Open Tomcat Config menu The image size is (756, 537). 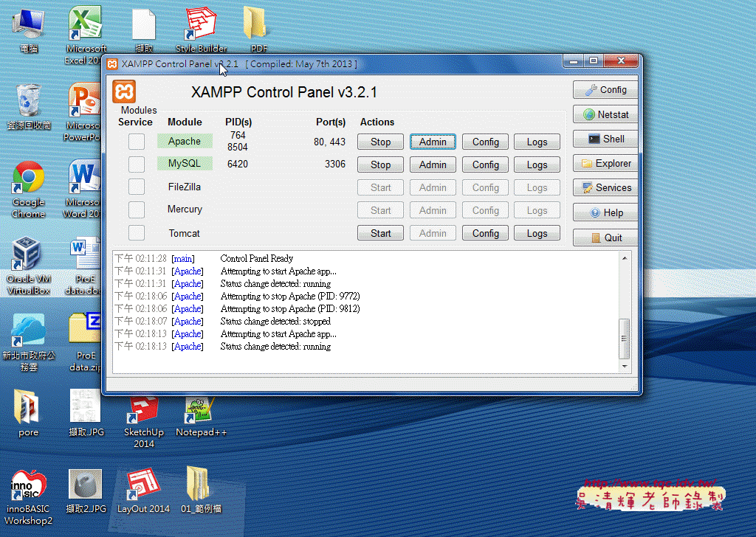486,234
